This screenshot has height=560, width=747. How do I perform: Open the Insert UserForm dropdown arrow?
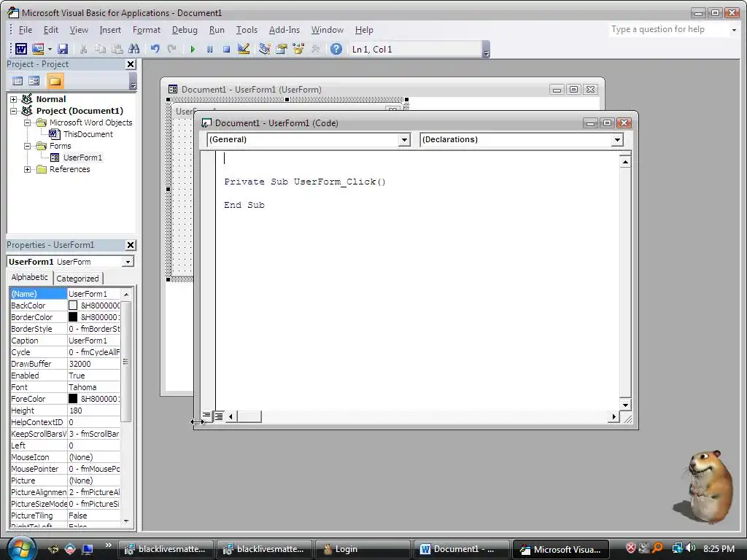(50, 49)
